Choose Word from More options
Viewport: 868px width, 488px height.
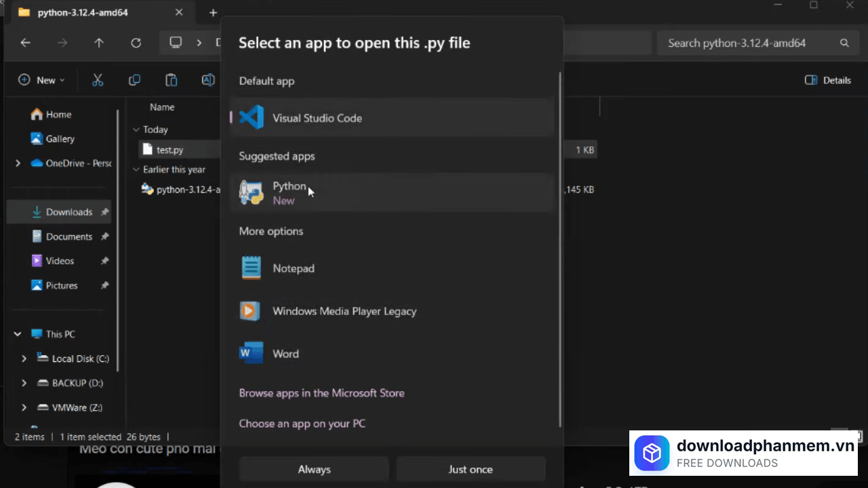point(392,354)
